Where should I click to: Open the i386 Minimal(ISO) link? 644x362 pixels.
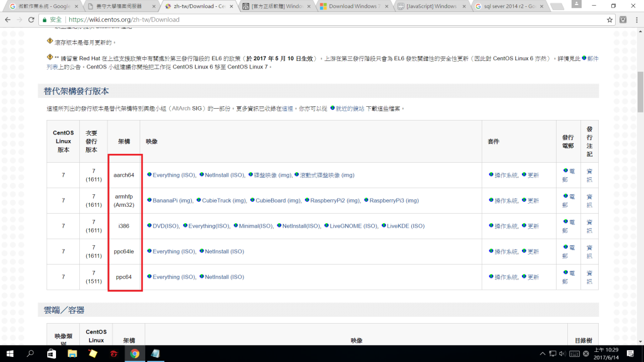(255, 226)
